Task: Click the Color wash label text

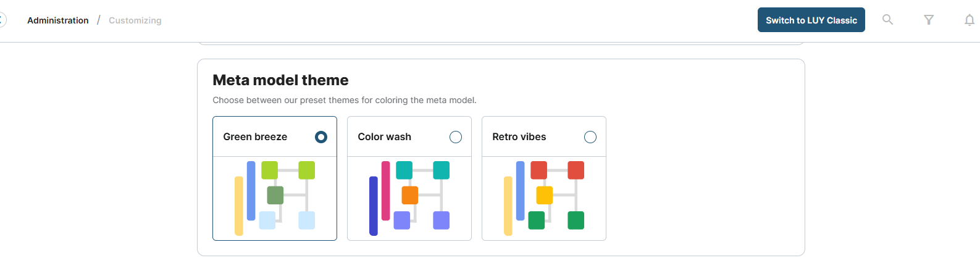Action: pyautogui.click(x=385, y=137)
